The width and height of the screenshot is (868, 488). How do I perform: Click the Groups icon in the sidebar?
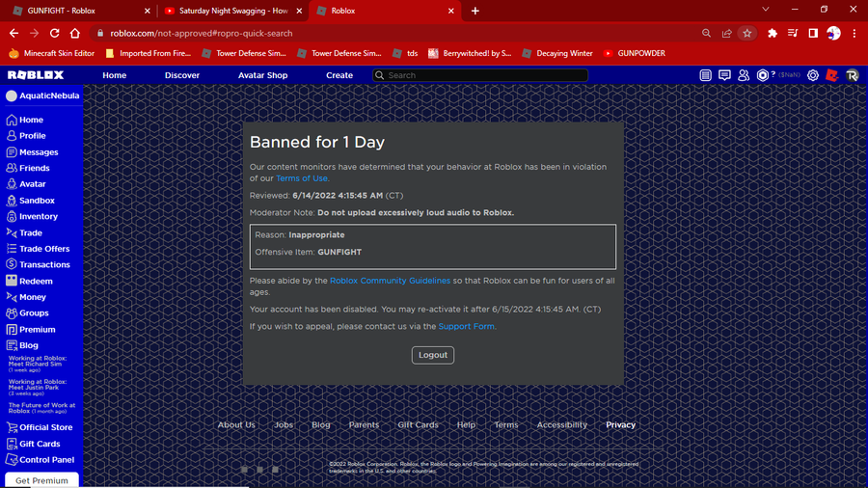point(12,313)
